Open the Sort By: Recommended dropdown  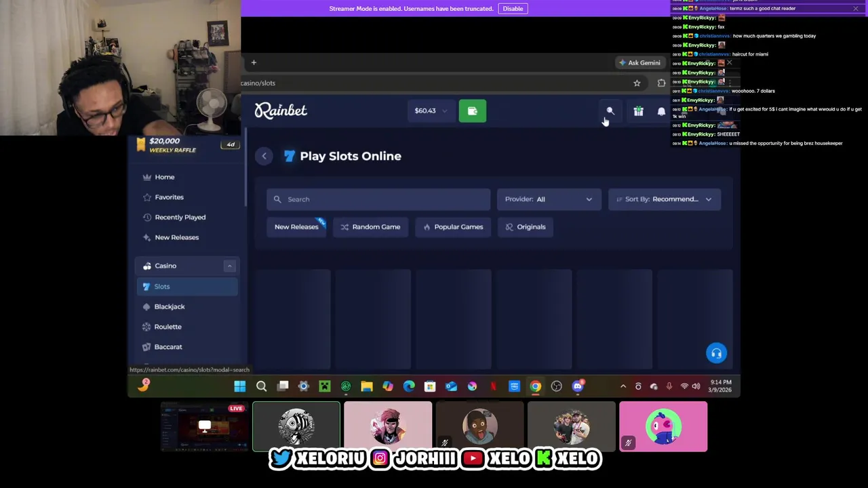665,199
